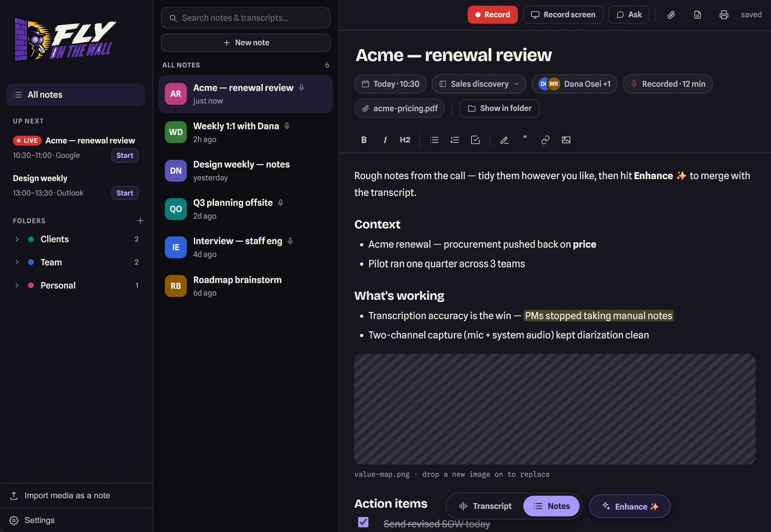Click the red Record button

(x=492, y=15)
